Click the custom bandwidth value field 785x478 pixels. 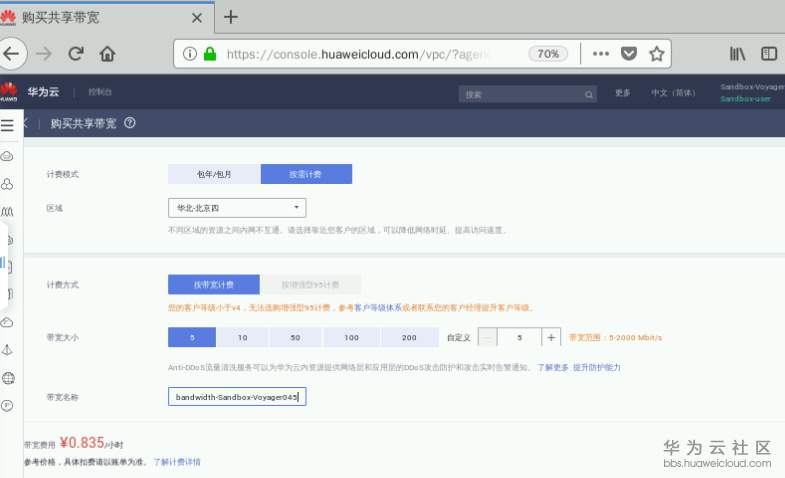click(519, 337)
